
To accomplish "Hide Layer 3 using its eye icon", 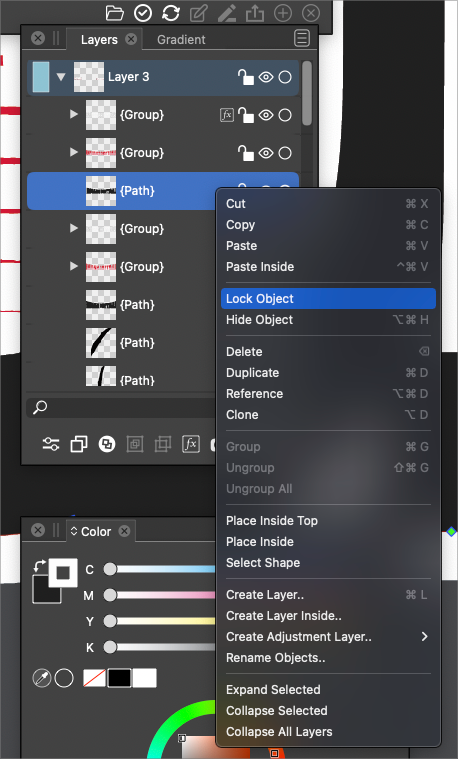I will tap(266, 77).
